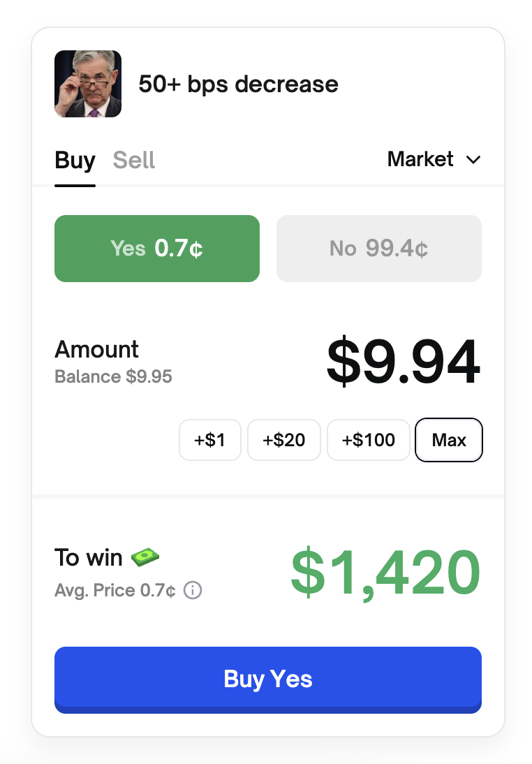The height and width of the screenshot is (764, 532).
Task: Click the Balance $9.95 text
Action: coord(113,377)
